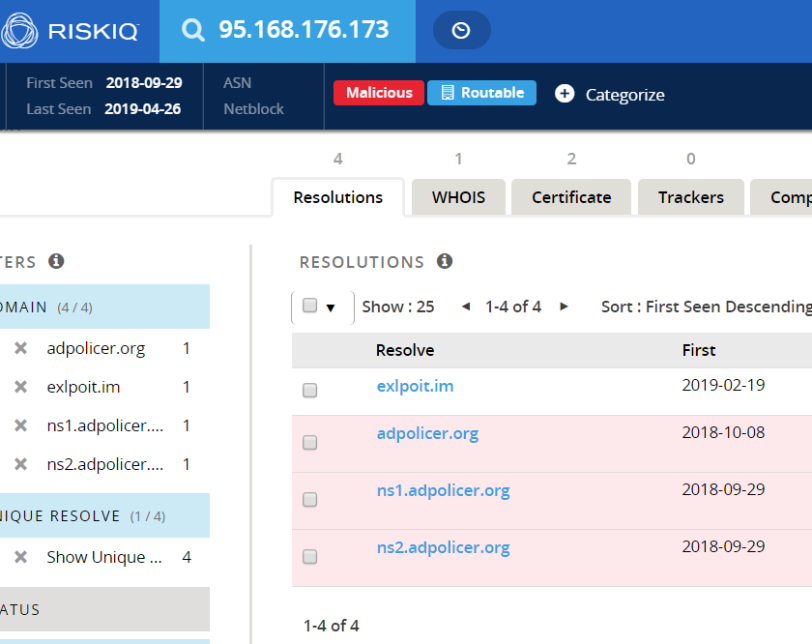Open the select-all dropdown arrow
812x644 pixels.
point(331,307)
